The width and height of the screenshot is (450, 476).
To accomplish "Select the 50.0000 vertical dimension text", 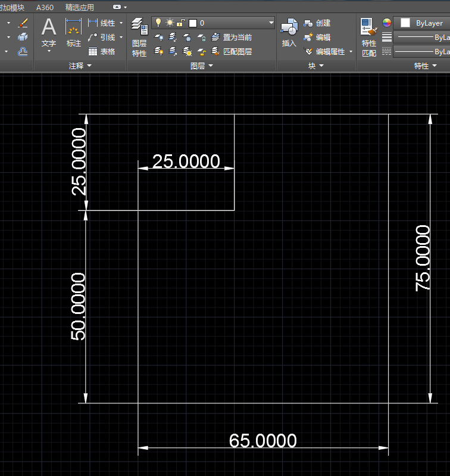I will coord(78,307).
